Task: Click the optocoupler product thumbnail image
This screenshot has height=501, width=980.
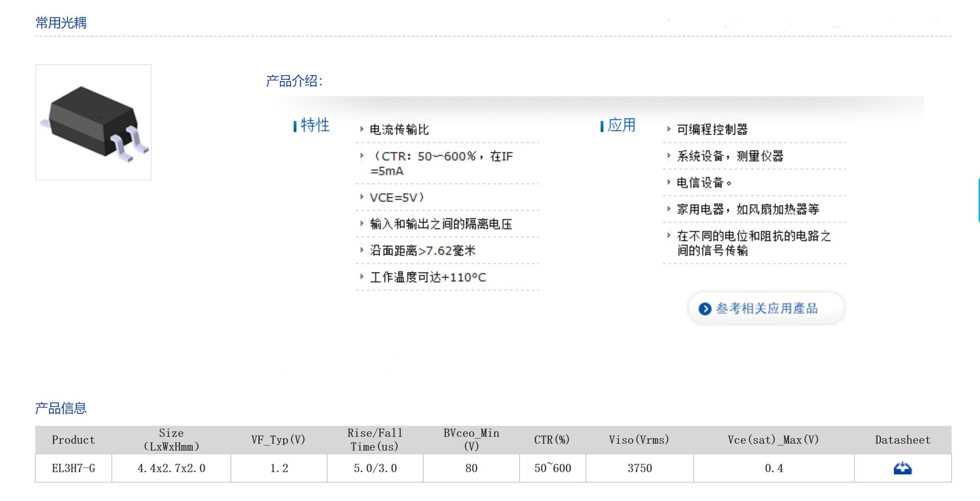Action: point(93,122)
